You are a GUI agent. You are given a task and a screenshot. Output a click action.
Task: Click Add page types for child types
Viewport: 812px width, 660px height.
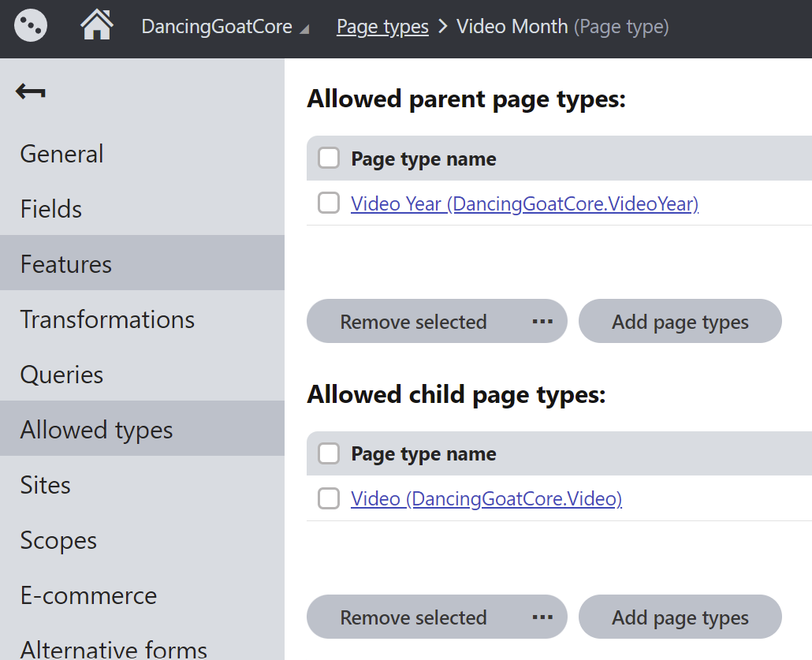tap(680, 617)
